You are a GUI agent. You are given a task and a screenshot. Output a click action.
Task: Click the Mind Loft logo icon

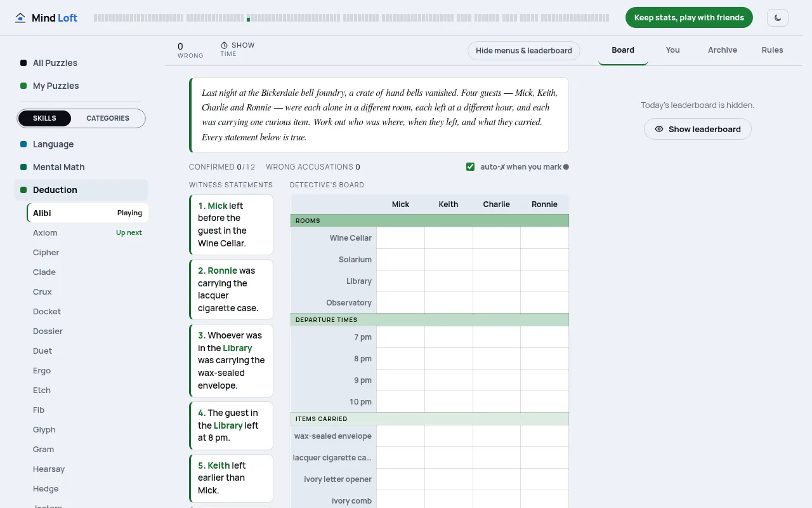pos(21,18)
